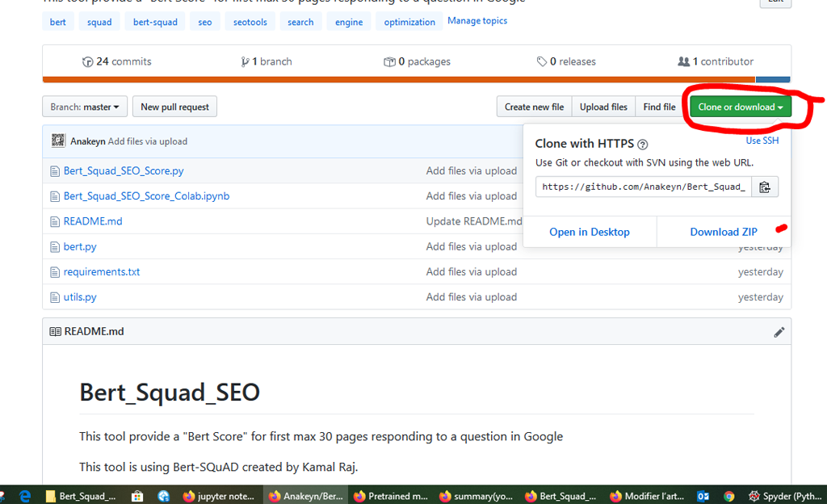This screenshot has height=504, width=827.
Task: Open the Update README.md commit message
Action: point(474,221)
